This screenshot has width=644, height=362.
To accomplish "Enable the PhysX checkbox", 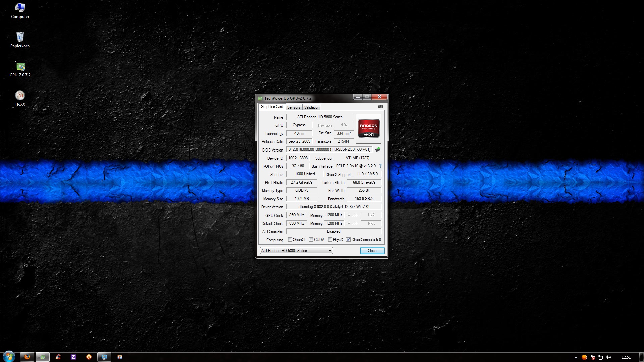I will [x=330, y=240].
